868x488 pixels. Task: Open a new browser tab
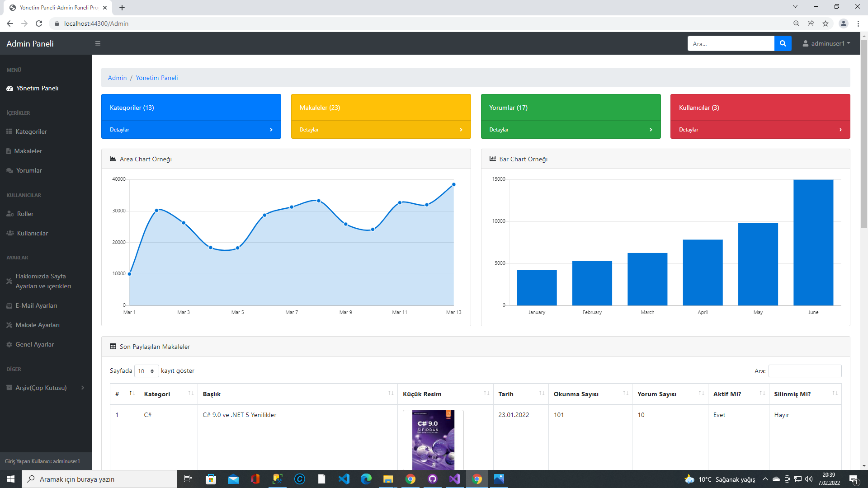tap(122, 8)
